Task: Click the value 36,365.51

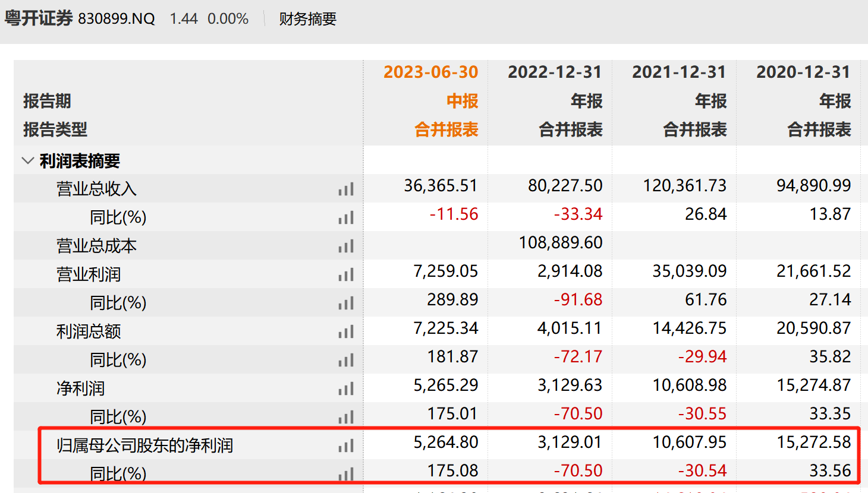Action: [x=441, y=186]
